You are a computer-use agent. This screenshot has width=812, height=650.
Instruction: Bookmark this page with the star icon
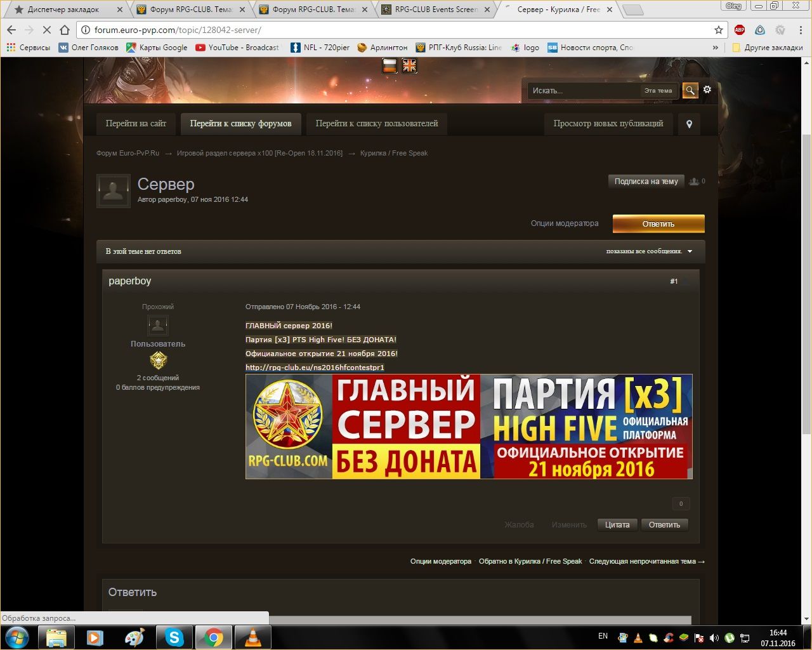[x=719, y=30]
